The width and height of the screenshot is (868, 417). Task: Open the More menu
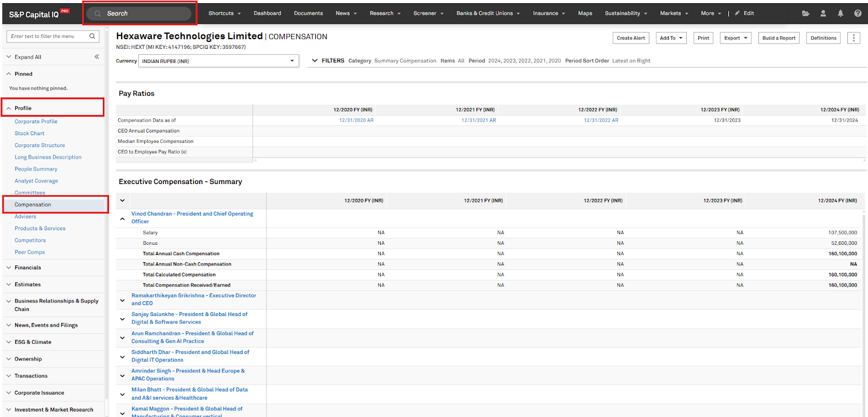point(711,13)
